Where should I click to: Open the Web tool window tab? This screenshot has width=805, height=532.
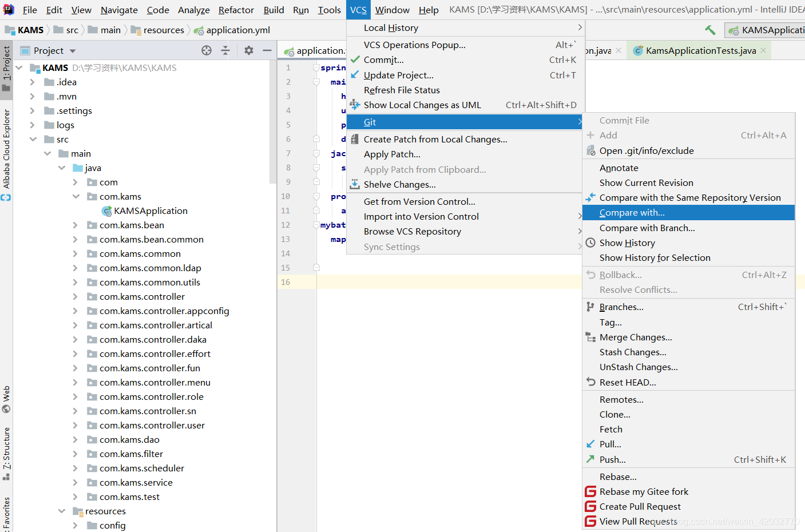(6, 399)
